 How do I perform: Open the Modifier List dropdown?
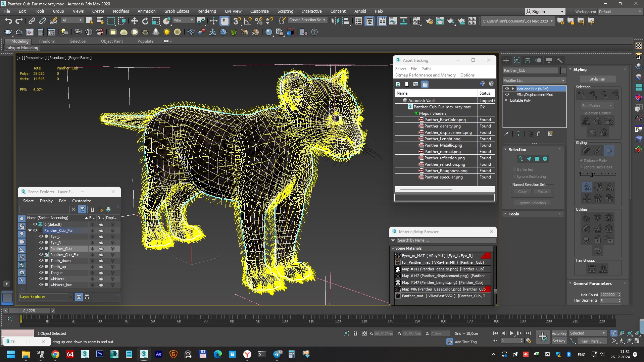534,81
